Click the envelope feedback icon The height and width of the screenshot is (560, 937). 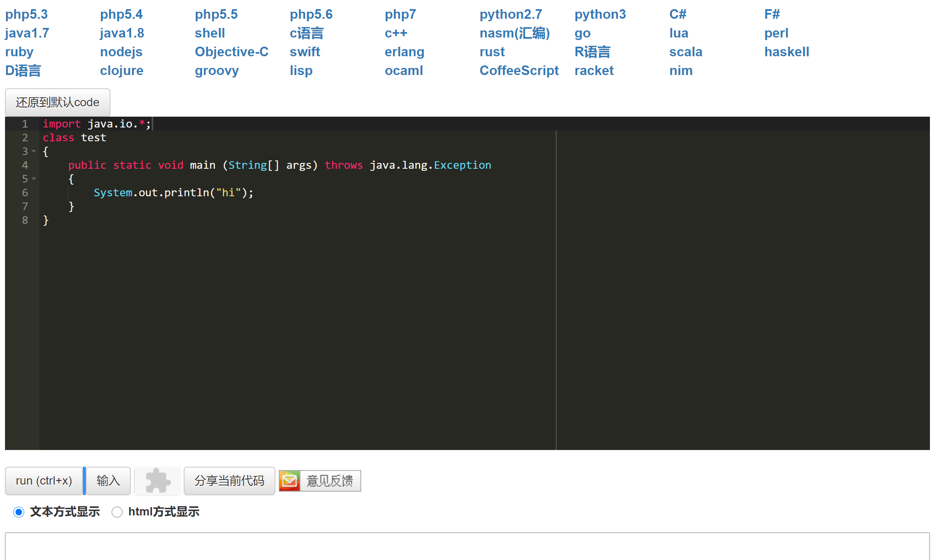coord(290,481)
